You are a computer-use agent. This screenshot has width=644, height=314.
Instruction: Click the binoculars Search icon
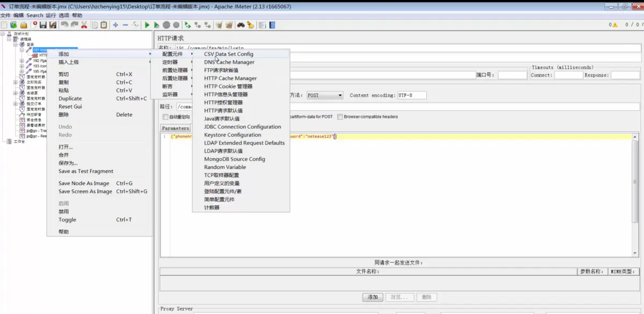[241, 25]
